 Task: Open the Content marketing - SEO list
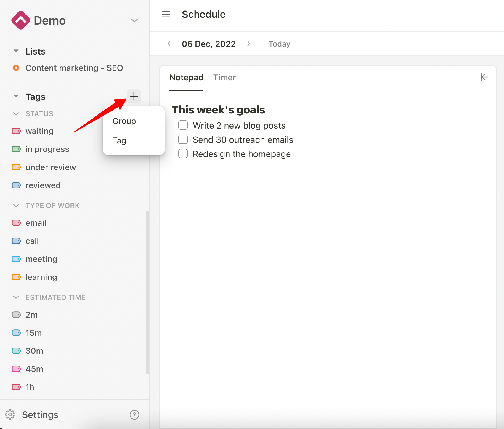click(74, 68)
